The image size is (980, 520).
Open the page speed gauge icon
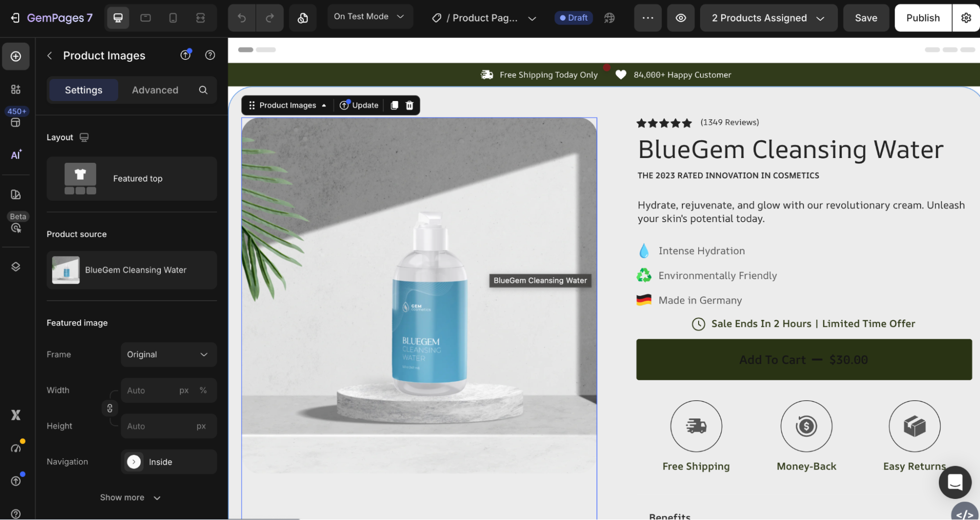coord(16,447)
